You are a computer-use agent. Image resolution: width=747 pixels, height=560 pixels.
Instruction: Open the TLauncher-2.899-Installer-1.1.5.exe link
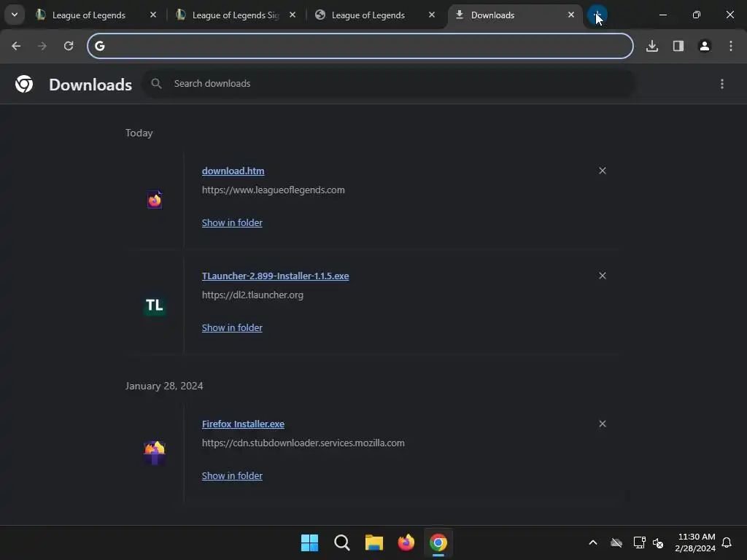point(275,276)
